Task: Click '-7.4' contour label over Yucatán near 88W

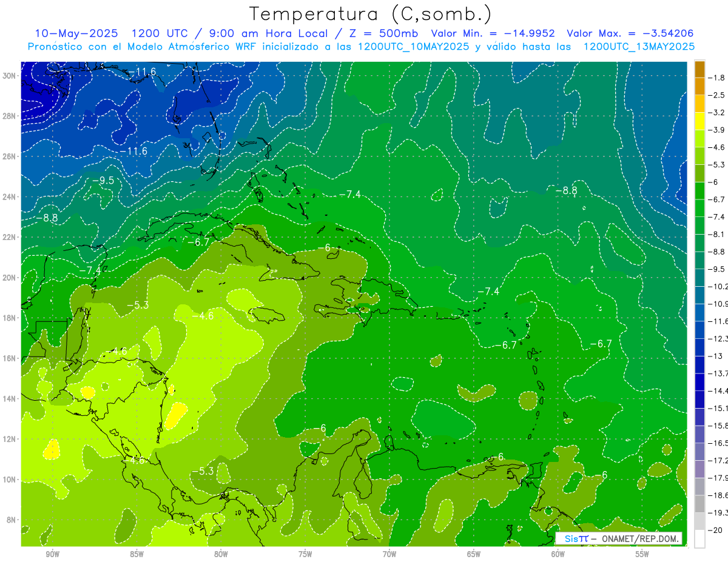Action: click(90, 270)
